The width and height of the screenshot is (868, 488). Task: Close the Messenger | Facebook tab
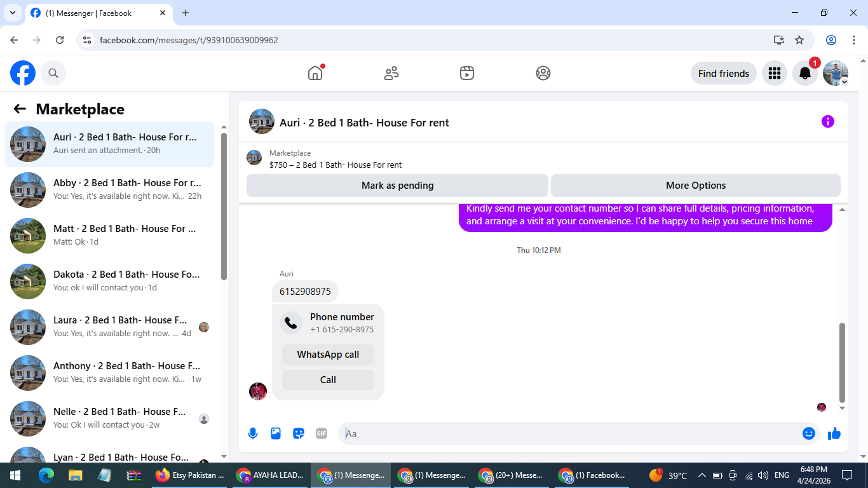point(163,13)
